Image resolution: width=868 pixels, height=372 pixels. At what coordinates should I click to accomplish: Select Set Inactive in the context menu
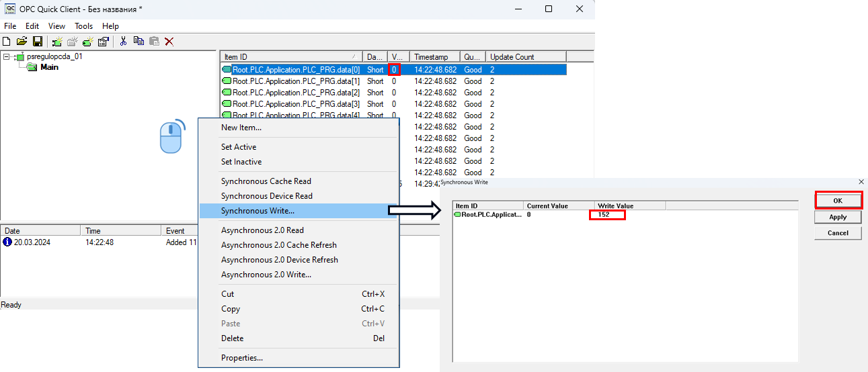[x=241, y=162]
